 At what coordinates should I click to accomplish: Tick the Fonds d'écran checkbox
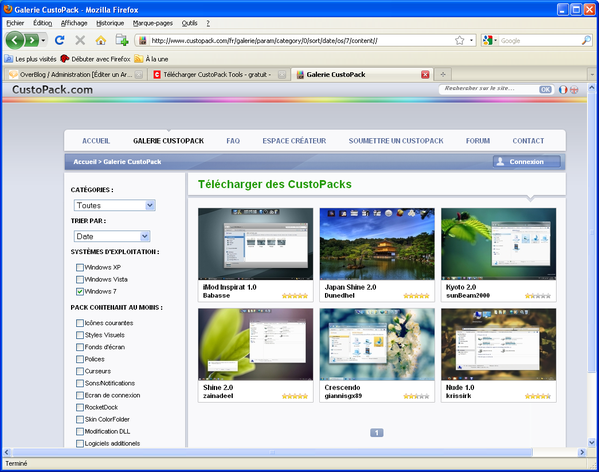[x=80, y=347]
